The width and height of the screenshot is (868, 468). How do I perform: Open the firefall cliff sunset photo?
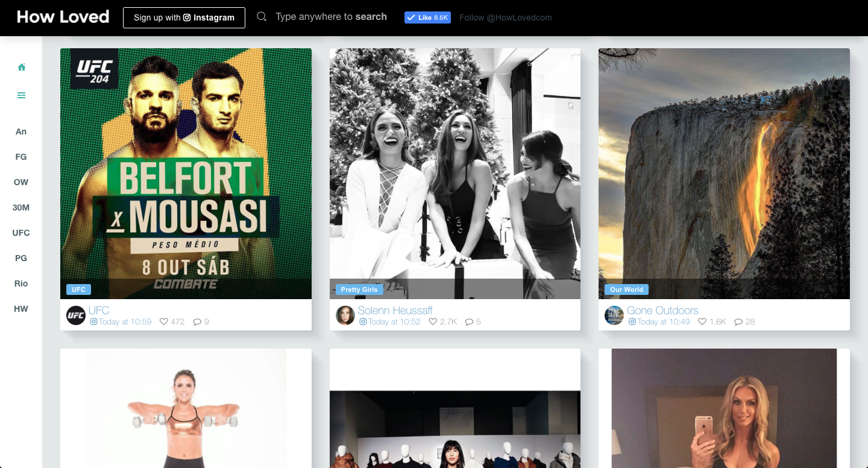(724, 174)
